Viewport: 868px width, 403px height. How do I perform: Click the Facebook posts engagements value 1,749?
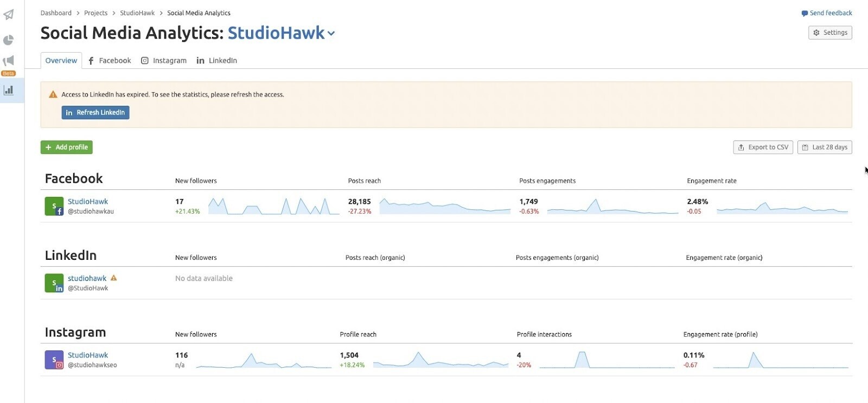[x=529, y=201]
